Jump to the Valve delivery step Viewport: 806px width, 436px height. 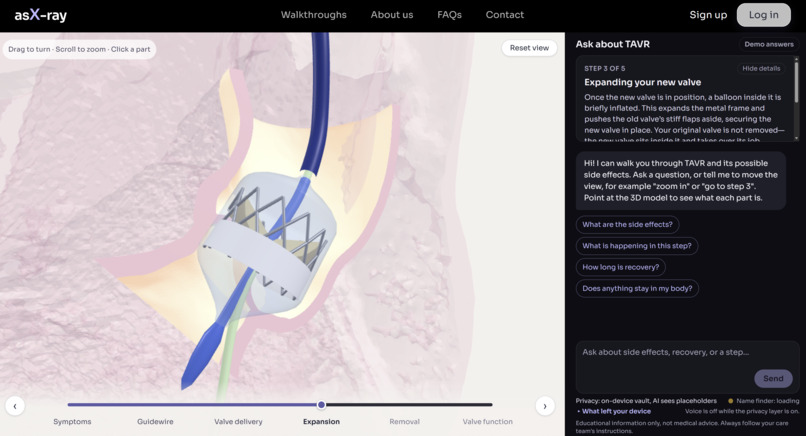[238, 422]
